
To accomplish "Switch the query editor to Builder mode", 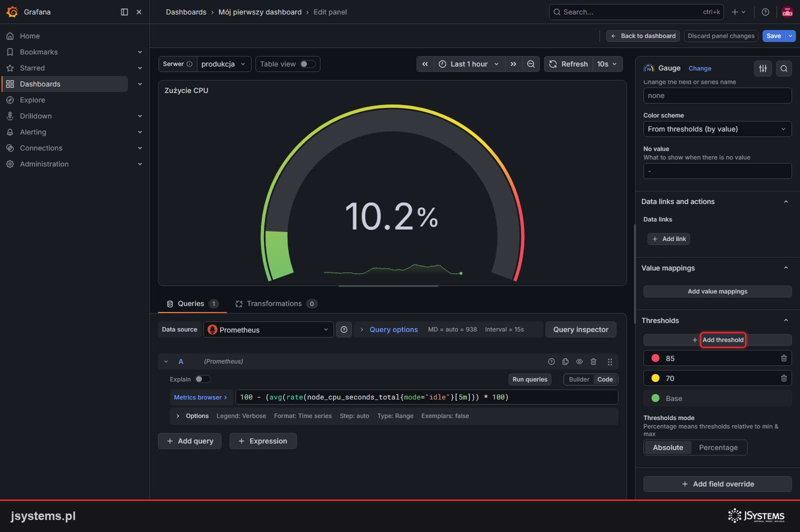I will [579, 379].
